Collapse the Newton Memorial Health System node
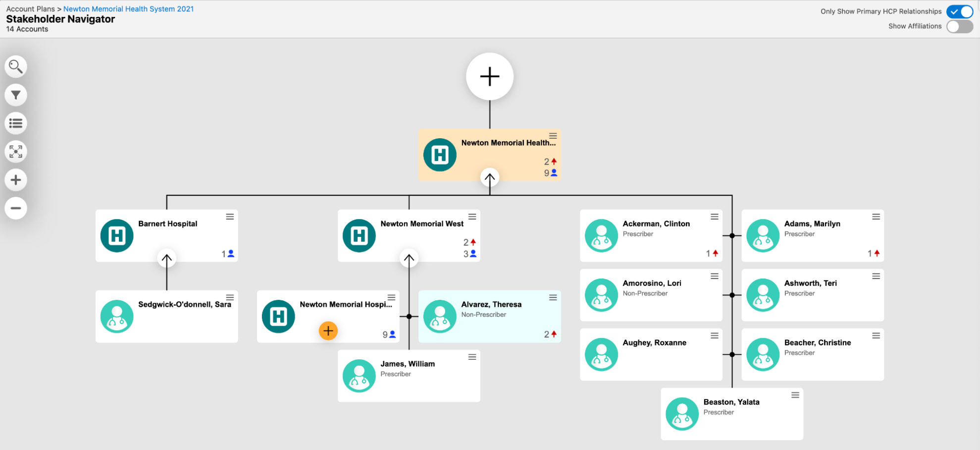This screenshot has height=450, width=980. point(489,177)
